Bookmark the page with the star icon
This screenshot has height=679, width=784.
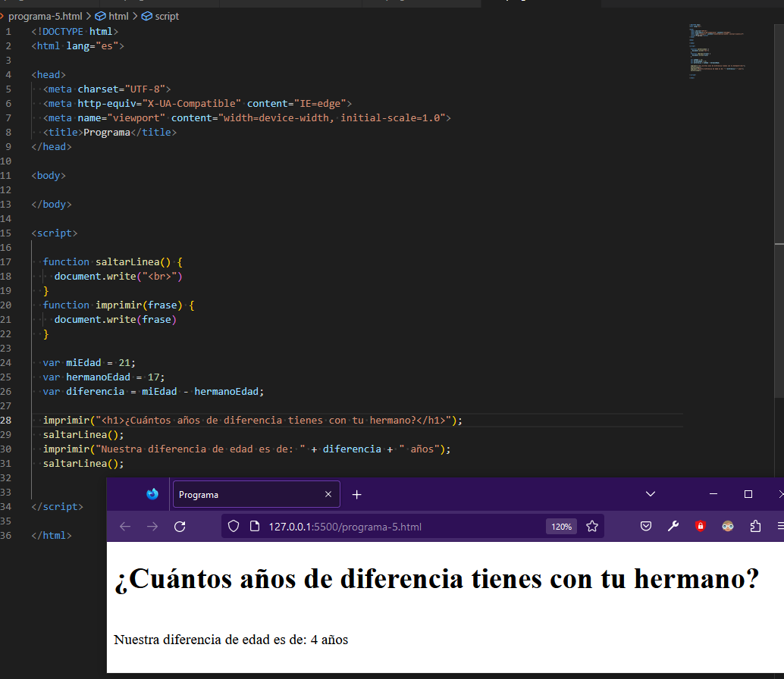tap(592, 526)
